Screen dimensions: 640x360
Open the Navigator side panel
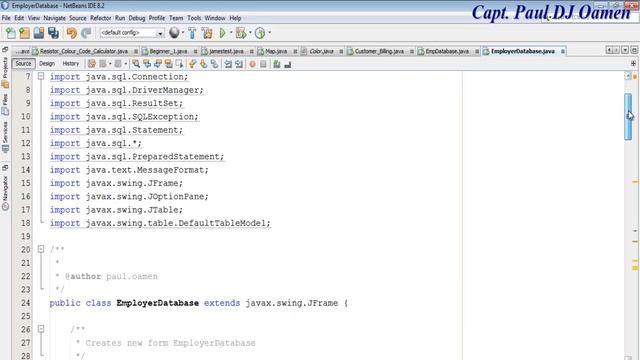(x=5, y=193)
